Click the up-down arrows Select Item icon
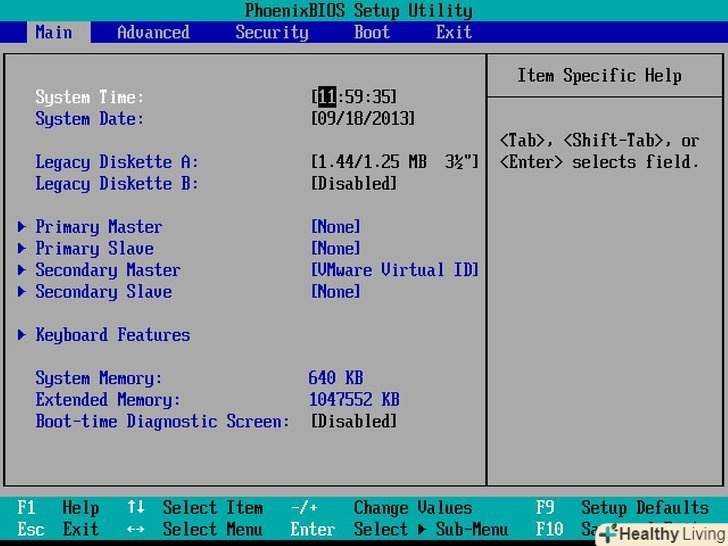The height and width of the screenshot is (546, 728). 136,507
